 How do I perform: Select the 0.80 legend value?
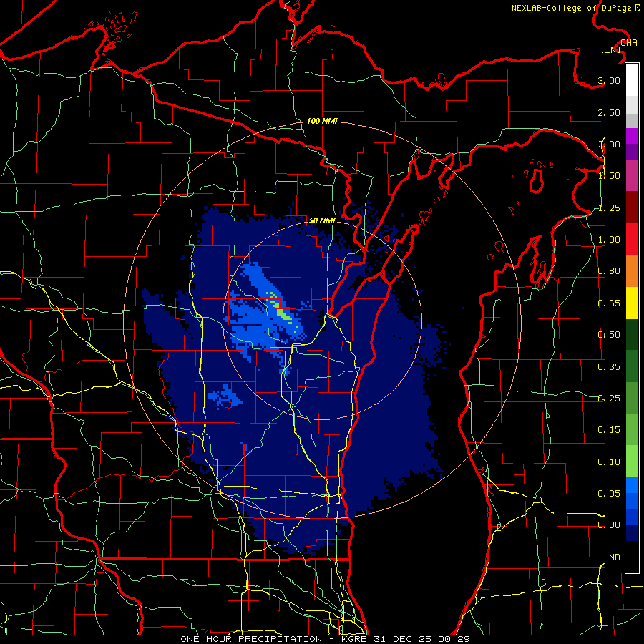pyautogui.click(x=609, y=271)
